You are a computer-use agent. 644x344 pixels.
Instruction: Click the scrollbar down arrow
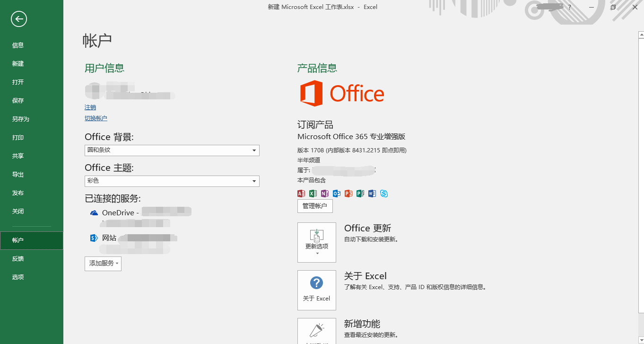coord(641,341)
